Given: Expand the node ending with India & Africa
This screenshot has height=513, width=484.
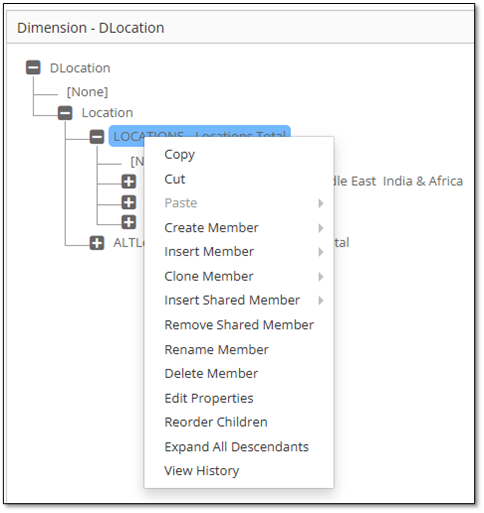Looking at the screenshot, I should coord(129,182).
